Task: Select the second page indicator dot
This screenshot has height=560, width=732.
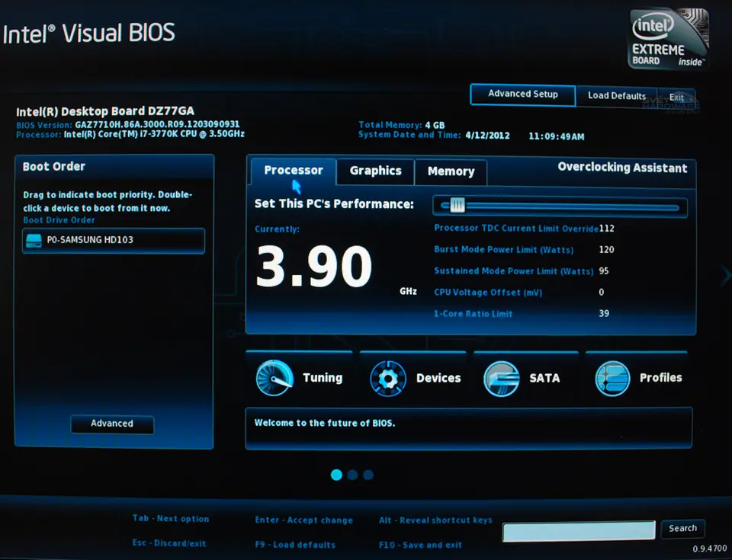Action: 352,475
